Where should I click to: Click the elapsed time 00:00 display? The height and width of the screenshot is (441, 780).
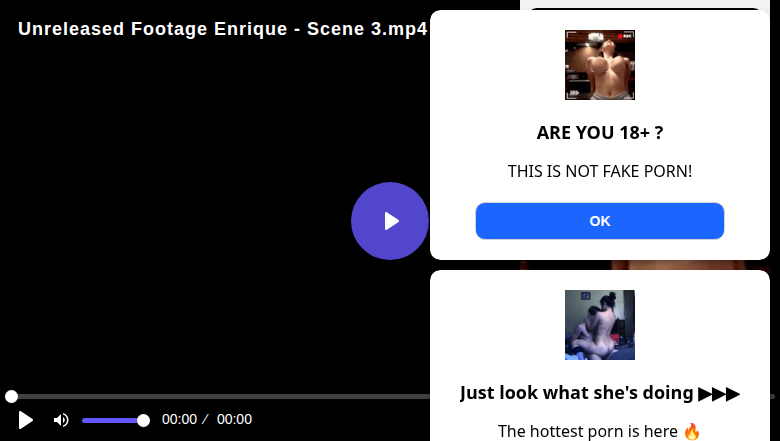coord(179,420)
